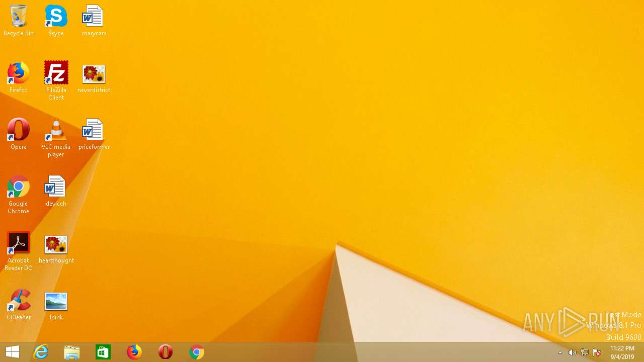Select the VLC media player shortcut

click(56, 137)
